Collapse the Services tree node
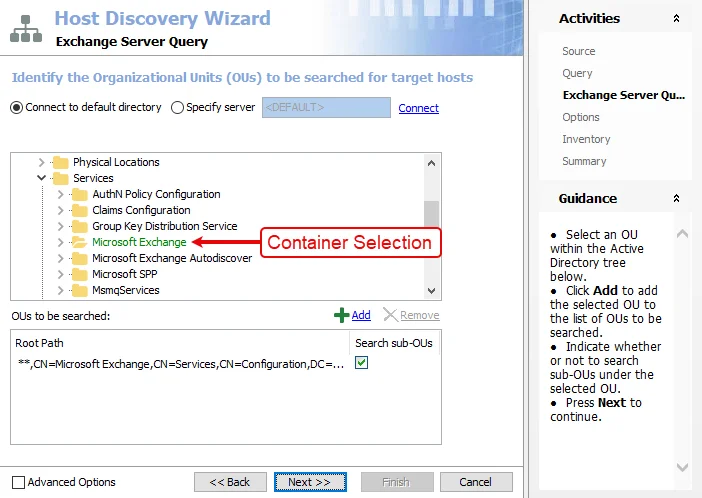This screenshot has width=702, height=498. pos(41,178)
